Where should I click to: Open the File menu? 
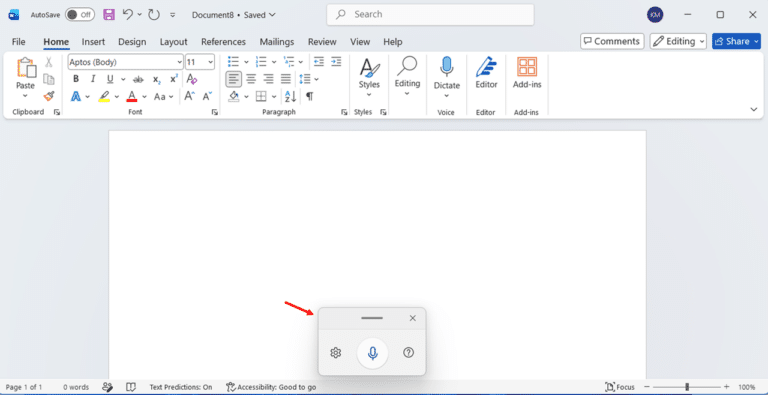pos(19,42)
